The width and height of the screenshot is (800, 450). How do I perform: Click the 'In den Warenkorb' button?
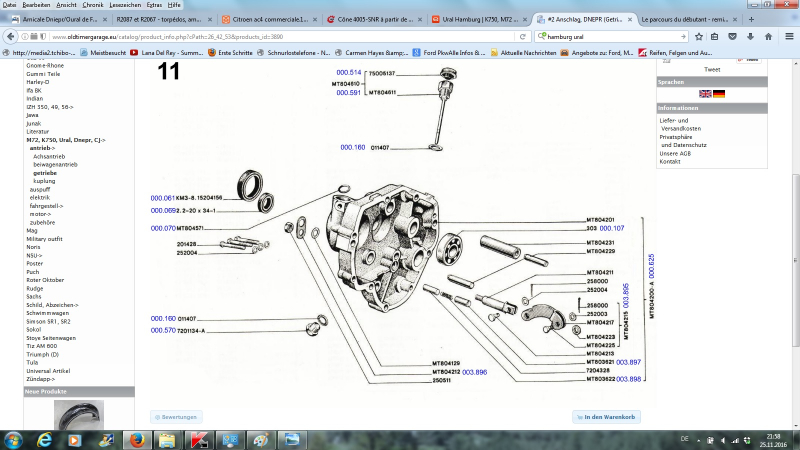pyautogui.click(x=606, y=416)
